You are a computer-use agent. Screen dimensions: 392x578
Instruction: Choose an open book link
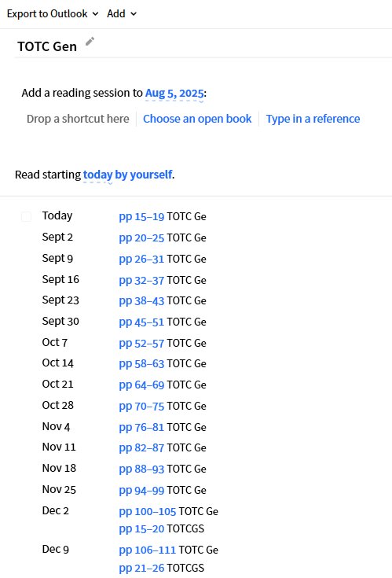(197, 119)
